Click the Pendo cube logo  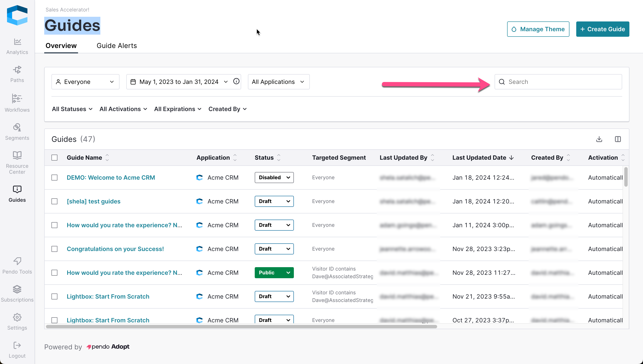tap(17, 15)
